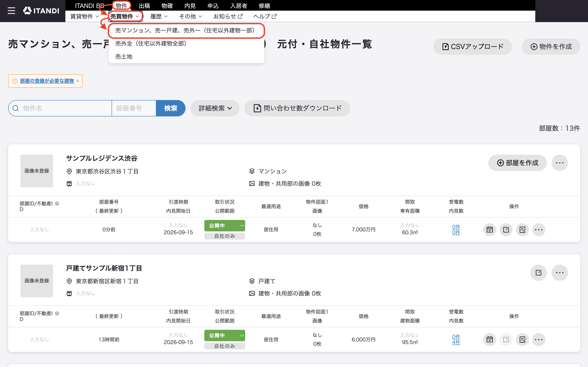Click the CSVアップロード button

pos(472,47)
